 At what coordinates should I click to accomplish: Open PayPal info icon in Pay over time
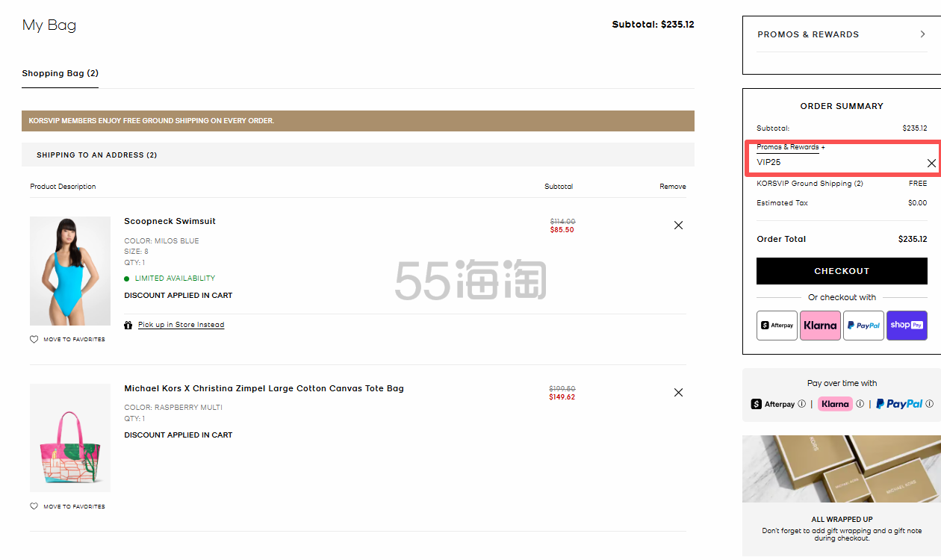tap(930, 404)
